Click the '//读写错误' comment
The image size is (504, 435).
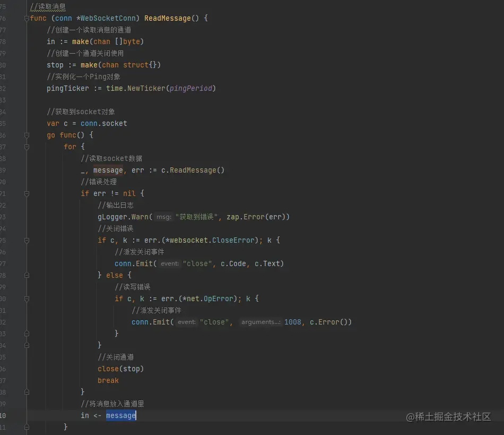pyautogui.click(x=133, y=287)
